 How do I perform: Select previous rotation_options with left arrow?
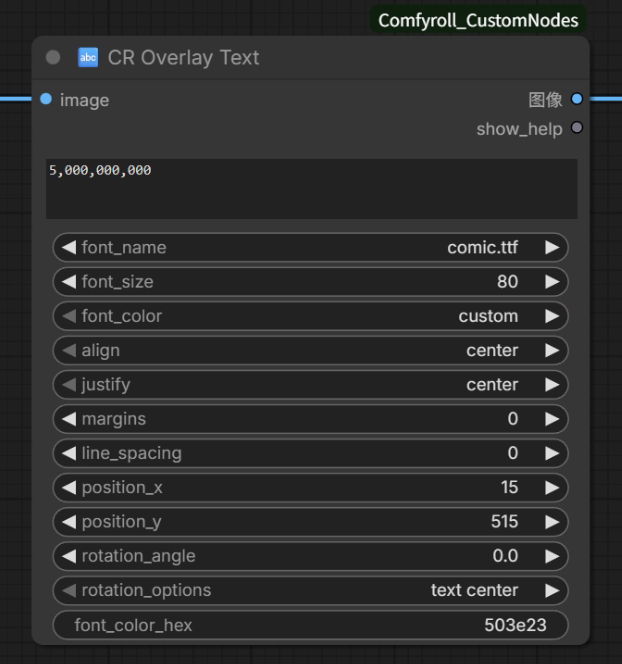tap(69, 590)
